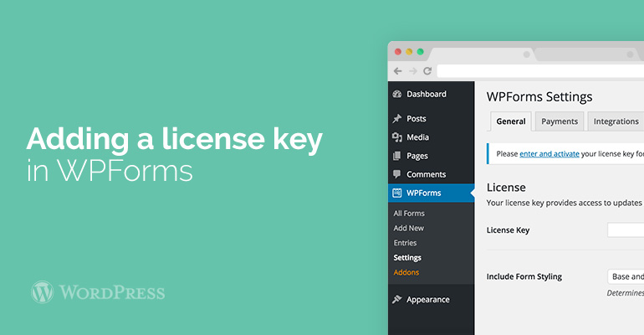
Task: Open Include Form Styling dropdown
Action: (626, 276)
